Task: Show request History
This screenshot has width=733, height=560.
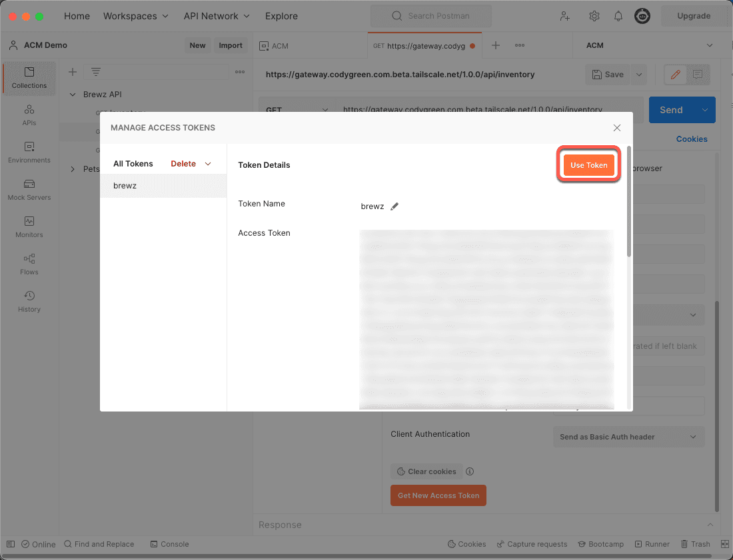Action: point(29,301)
